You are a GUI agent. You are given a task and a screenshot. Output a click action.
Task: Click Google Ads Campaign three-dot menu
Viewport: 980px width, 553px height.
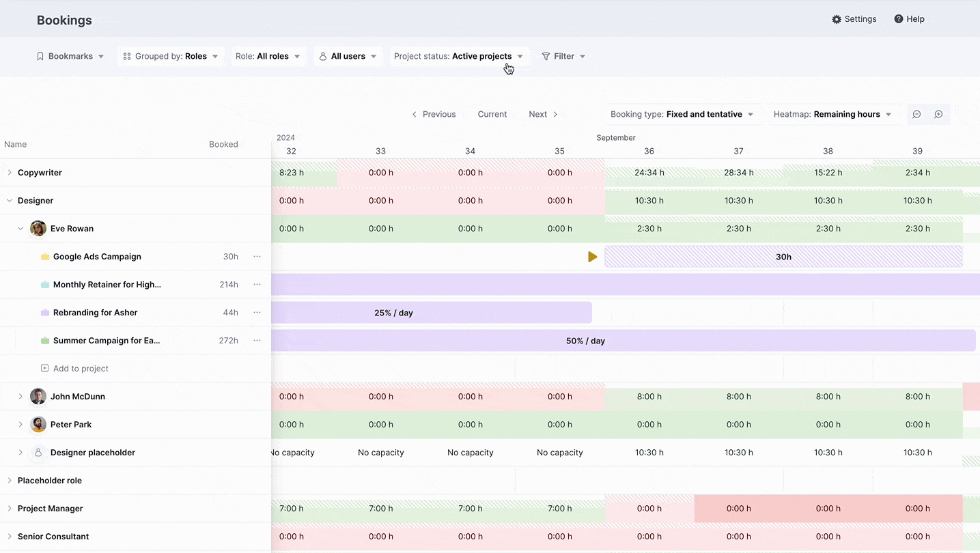257,257
